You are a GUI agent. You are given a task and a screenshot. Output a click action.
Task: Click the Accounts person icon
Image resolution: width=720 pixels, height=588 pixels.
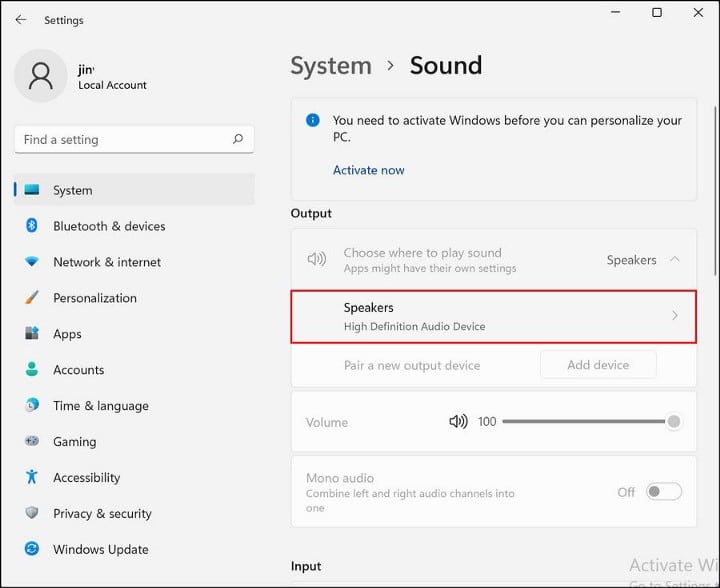[x=32, y=369]
